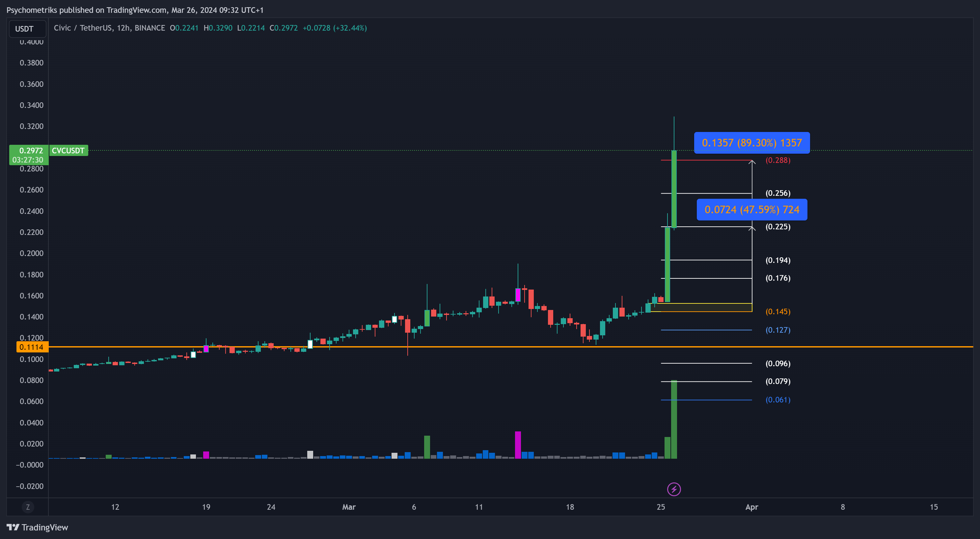Open the USDT currency selector

(x=27, y=29)
